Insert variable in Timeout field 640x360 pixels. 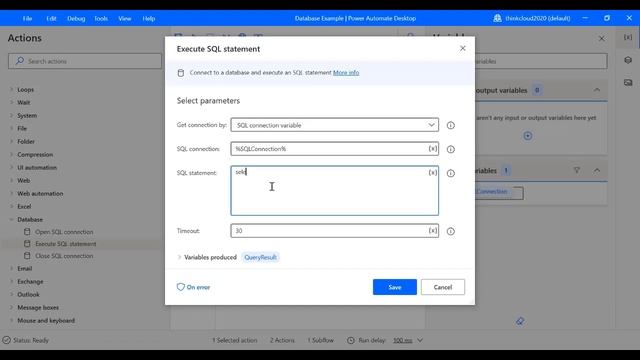coord(433,231)
